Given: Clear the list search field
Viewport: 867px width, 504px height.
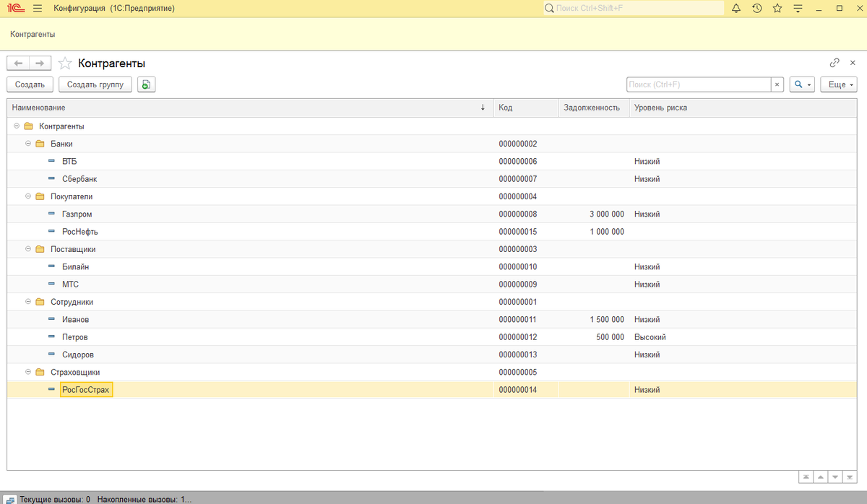Looking at the screenshot, I should point(777,84).
